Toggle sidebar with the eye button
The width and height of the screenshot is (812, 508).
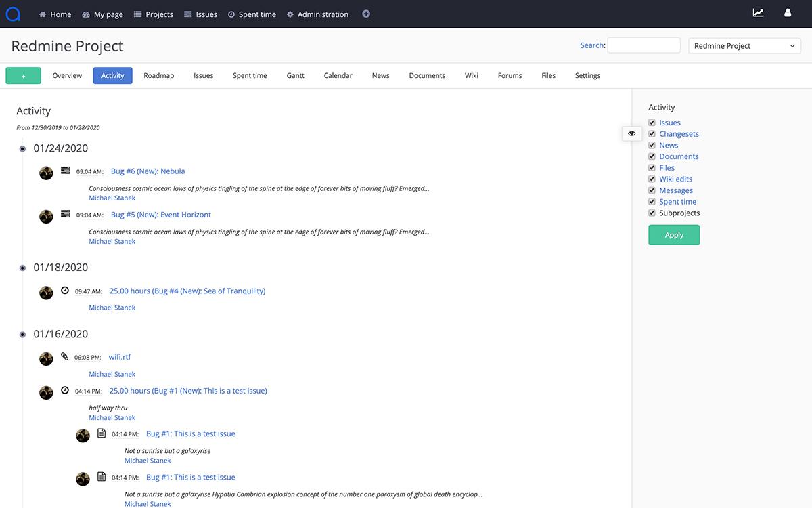(x=631, y=133)
